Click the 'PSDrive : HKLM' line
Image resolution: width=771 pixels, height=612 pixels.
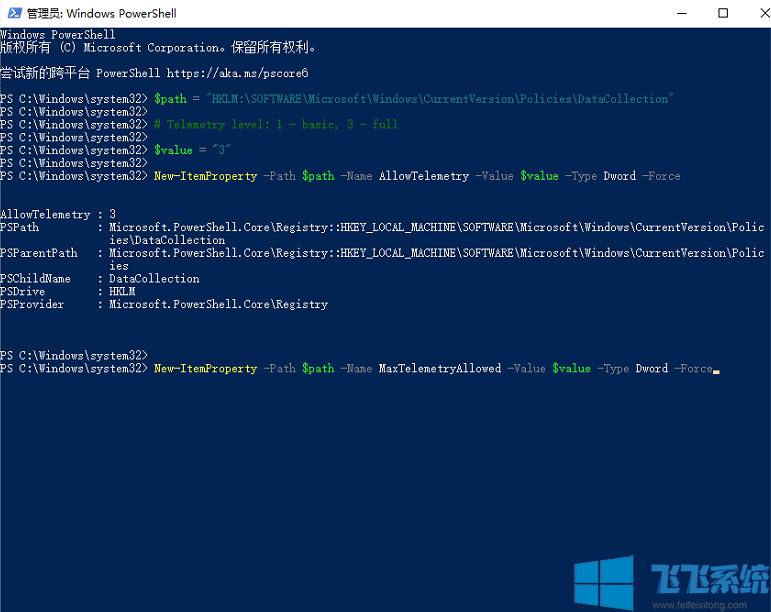[x=68, y=291]
